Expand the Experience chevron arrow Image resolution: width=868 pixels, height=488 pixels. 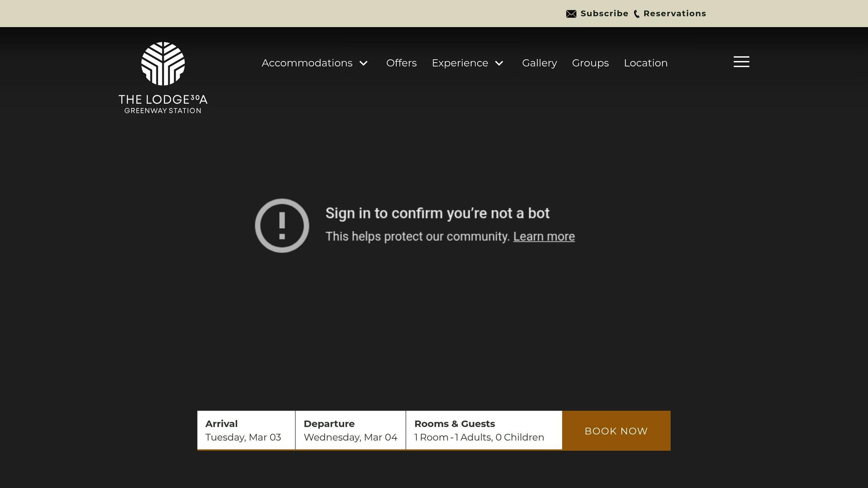click(499, 63)
